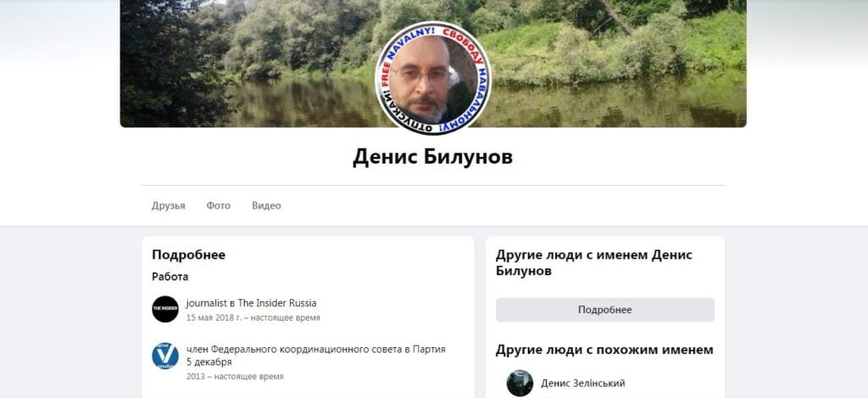
Task: Switch to the Фото tab
Action: [x=218, y=205]
